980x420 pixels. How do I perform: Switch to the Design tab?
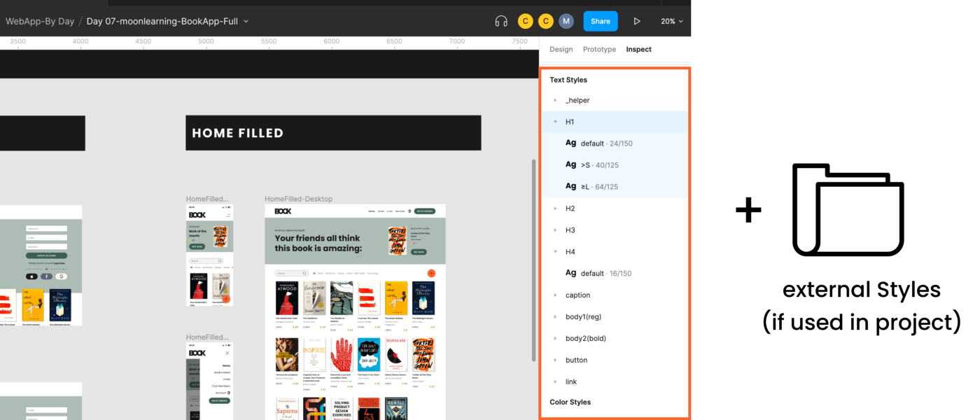561,49
